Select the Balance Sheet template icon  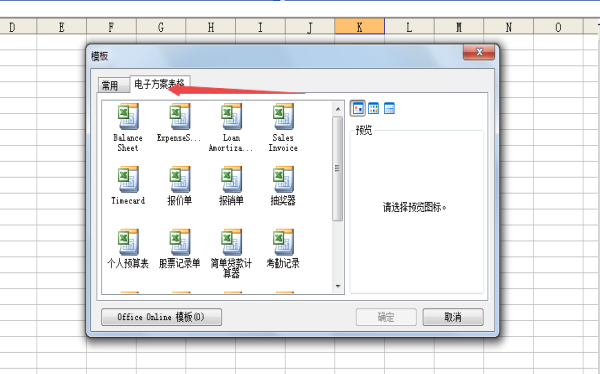128,116
